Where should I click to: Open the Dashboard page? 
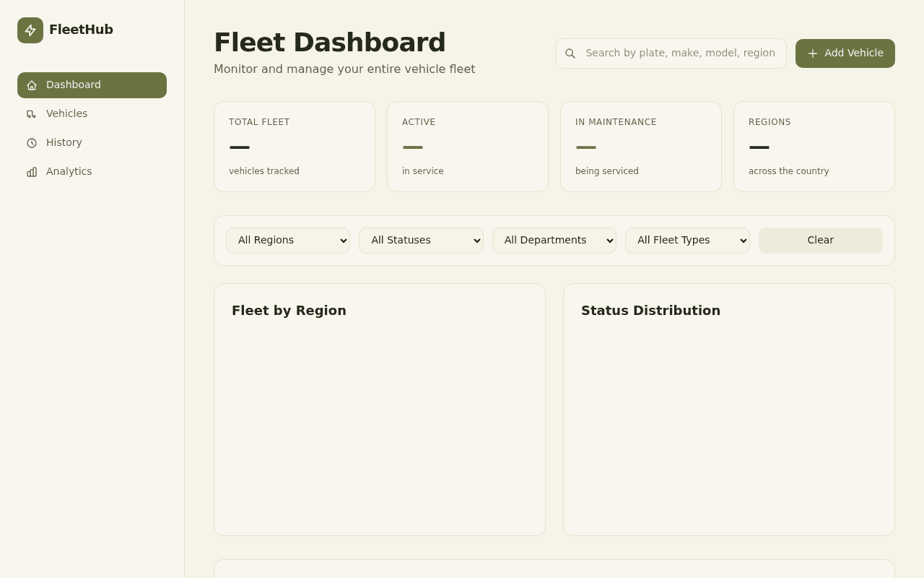click(92, 85)
